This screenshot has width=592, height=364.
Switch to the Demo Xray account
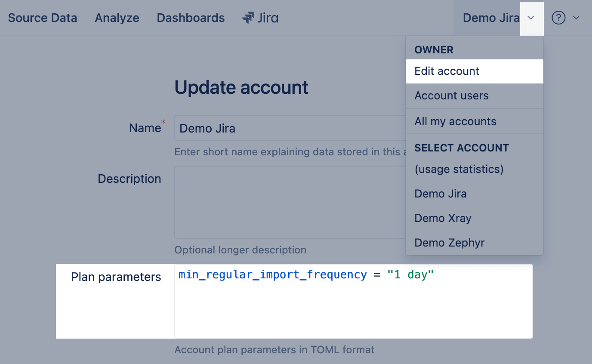coord(443,218)
